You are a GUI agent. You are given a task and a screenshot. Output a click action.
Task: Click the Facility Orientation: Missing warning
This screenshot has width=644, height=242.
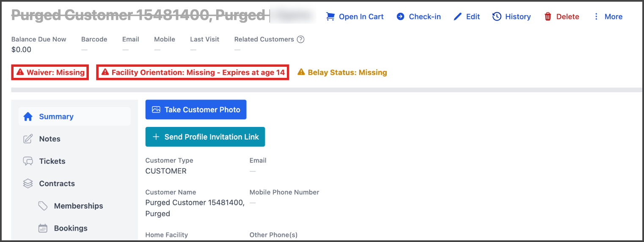(x=193, y=72)
